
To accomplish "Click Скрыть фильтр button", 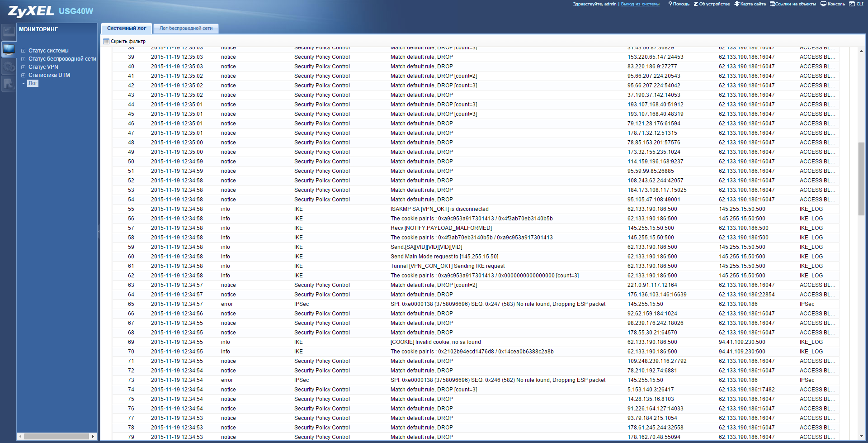I will tap(125, 42).
